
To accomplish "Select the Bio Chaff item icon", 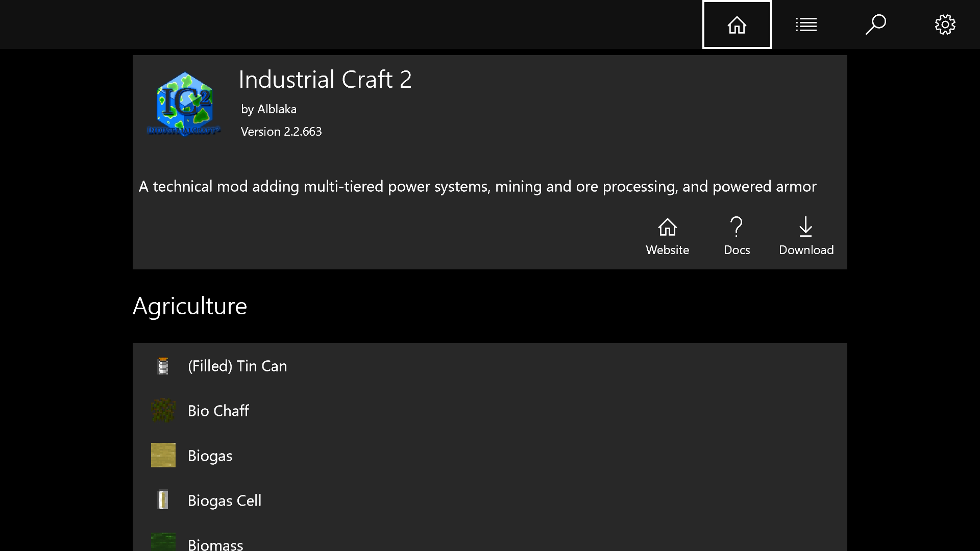I will [163, 411].
